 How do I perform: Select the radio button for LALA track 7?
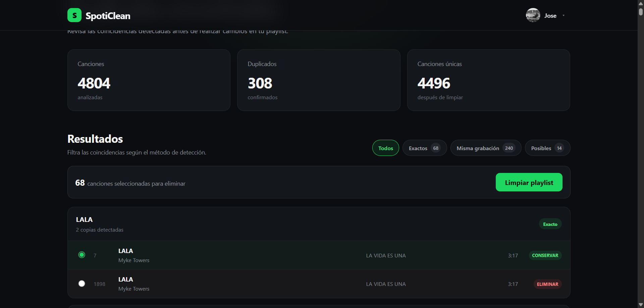(82, 255)
